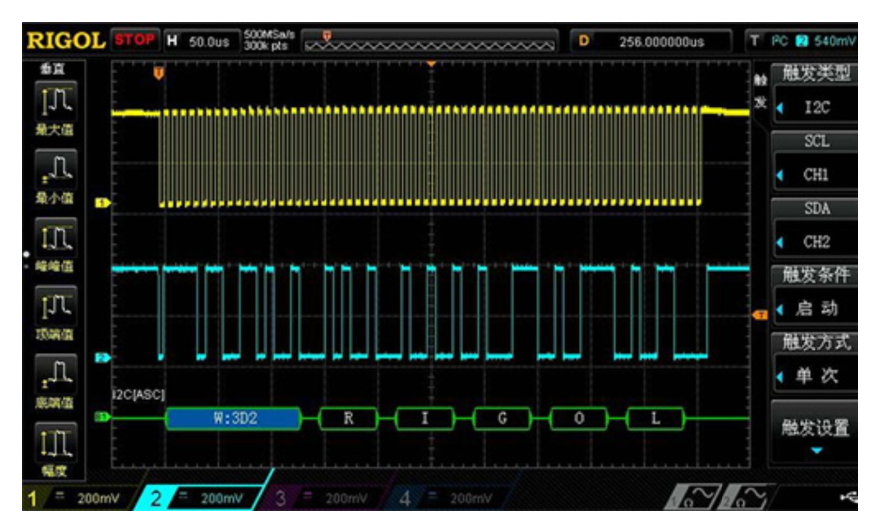Select the 最大值 (Vmax) measurement icon
Viewport: 870px width, 532px height.
coord(55,102)
